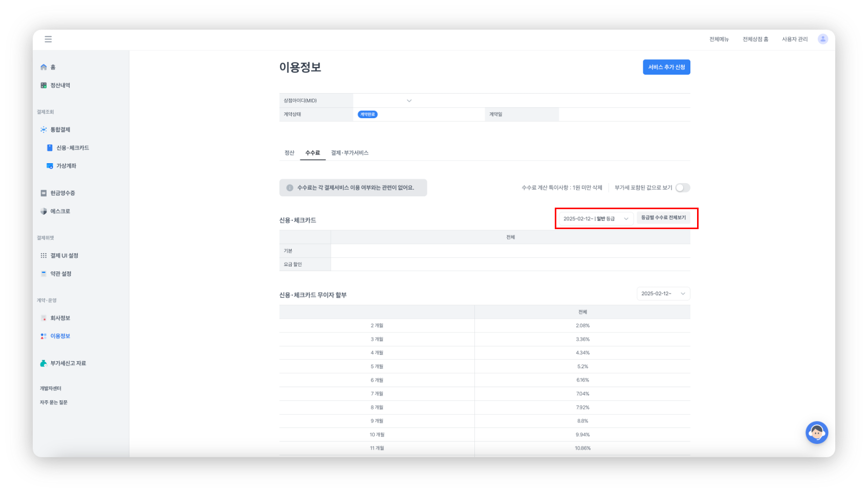
Task: Open 전체메뉴 in the top bar
Action: pos(719,39)
